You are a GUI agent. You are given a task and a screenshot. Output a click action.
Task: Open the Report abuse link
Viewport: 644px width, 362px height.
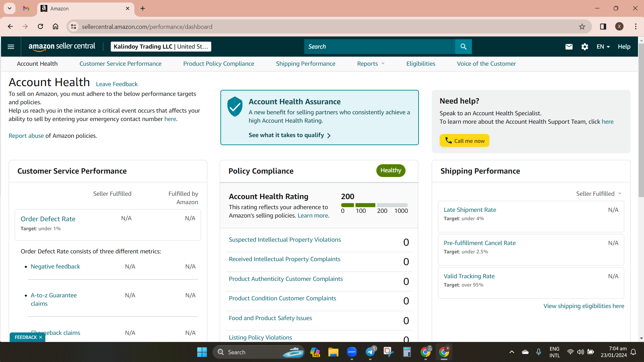click(x=26, y=136)
